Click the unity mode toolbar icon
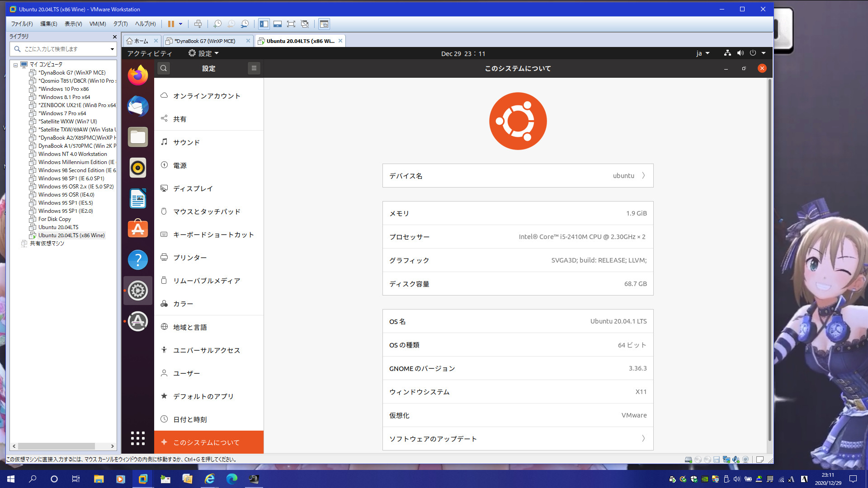The width and height of the screenshot is (868, 488). [305, 24]
